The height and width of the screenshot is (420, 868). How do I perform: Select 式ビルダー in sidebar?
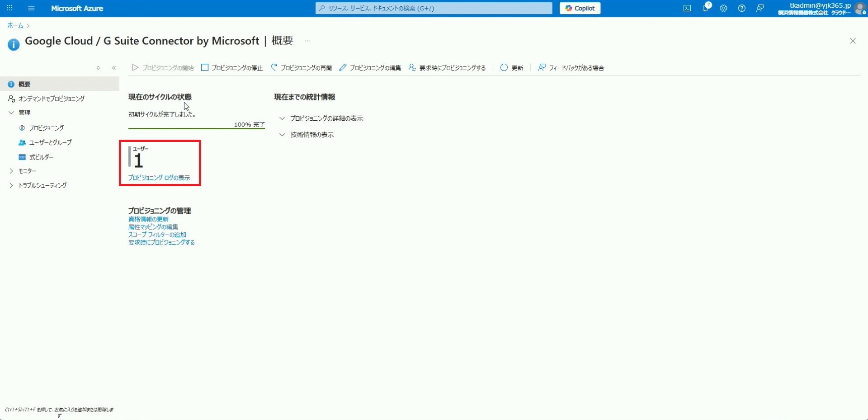click(41, 157)
